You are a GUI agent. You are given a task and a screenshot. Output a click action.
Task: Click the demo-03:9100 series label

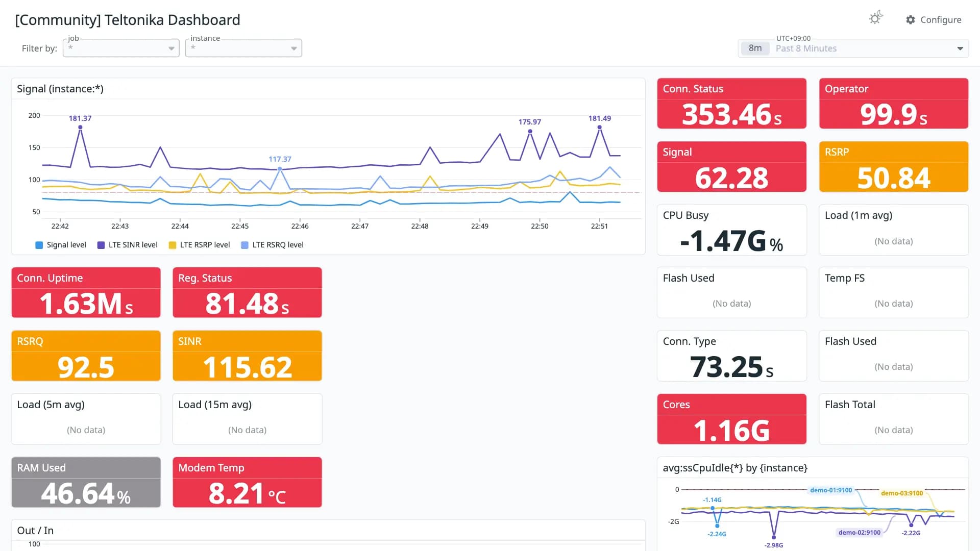[x=901, y=493]
